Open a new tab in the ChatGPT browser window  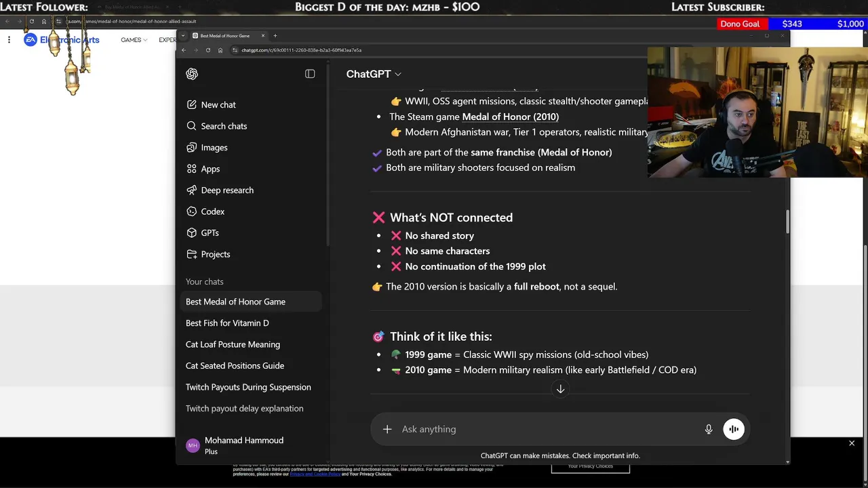tap(275, 36)
